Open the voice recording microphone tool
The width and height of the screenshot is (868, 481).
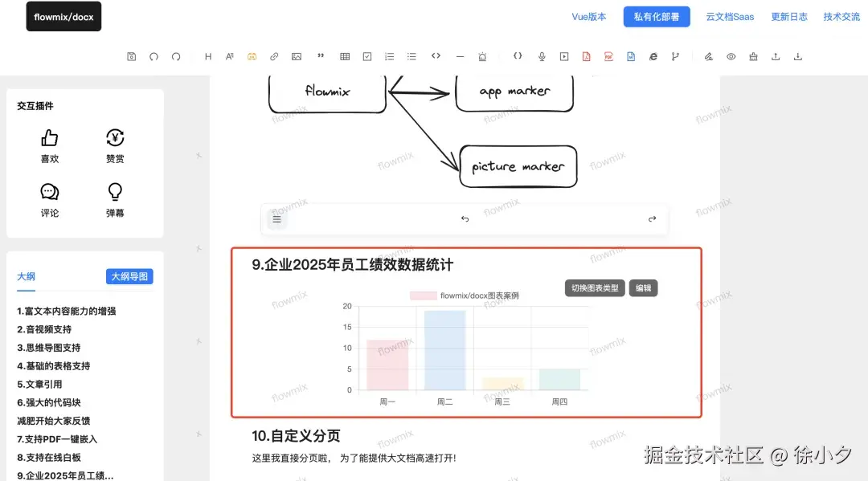click(540, 56)
